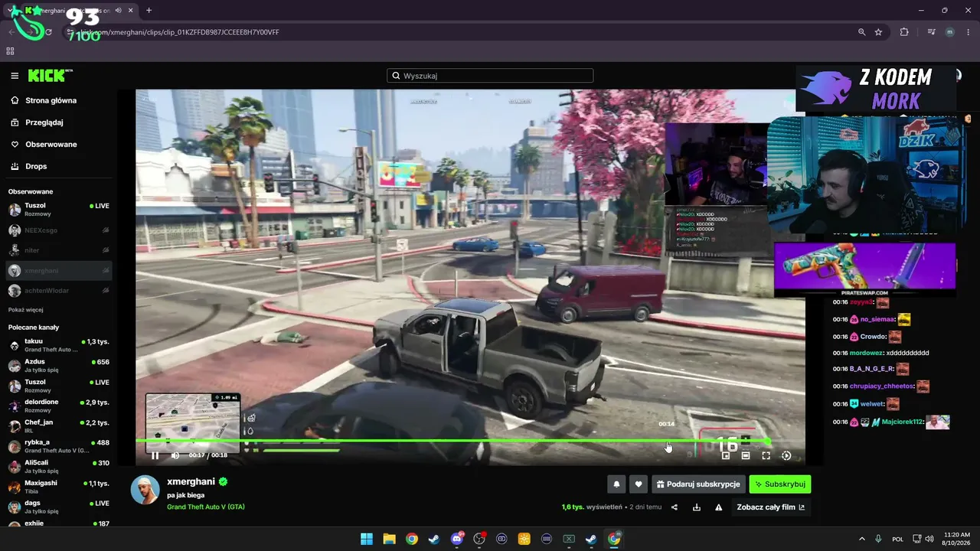The width and height of the screenshot is (980, 551).
Task: Open the xmerghani channel name link
Action: (192, 482)
